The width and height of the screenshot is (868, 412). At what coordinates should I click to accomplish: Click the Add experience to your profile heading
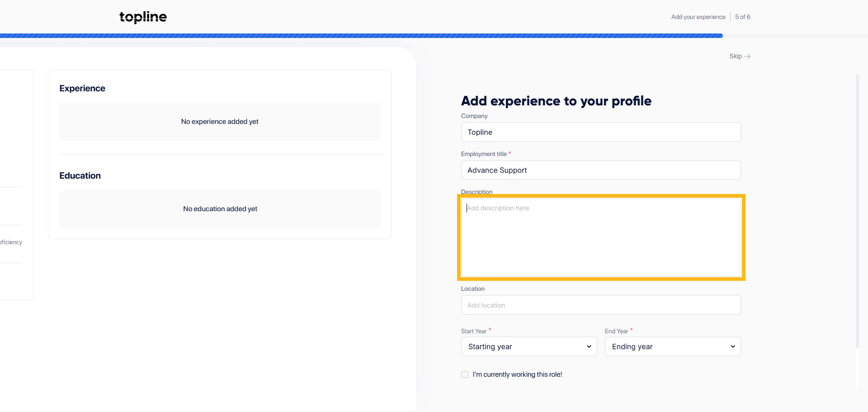(556, 101)
